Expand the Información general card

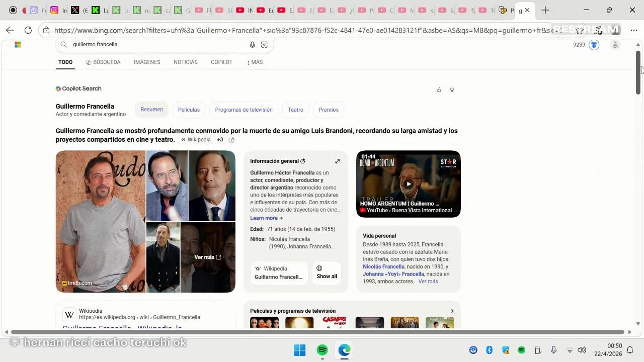click(x=338, y=161)
